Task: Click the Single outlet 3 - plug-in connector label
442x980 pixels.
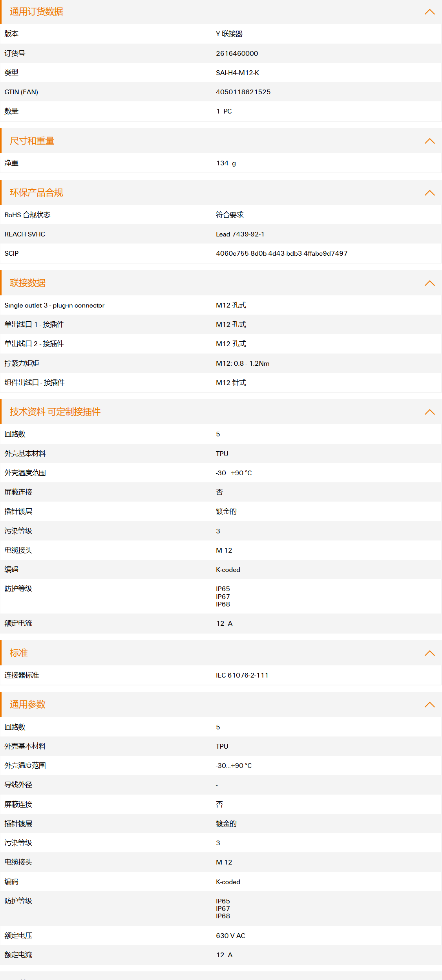Action: click(55, 306)
